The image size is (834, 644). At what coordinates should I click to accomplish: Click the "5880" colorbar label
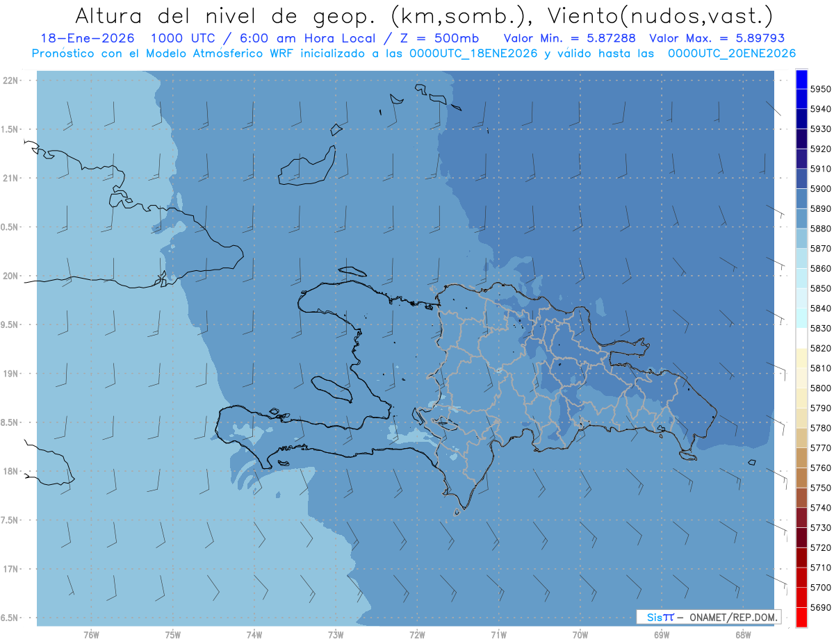[820, 229]
